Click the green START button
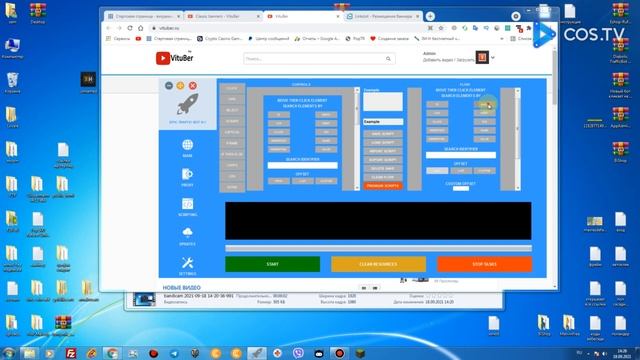 (273, 264)
